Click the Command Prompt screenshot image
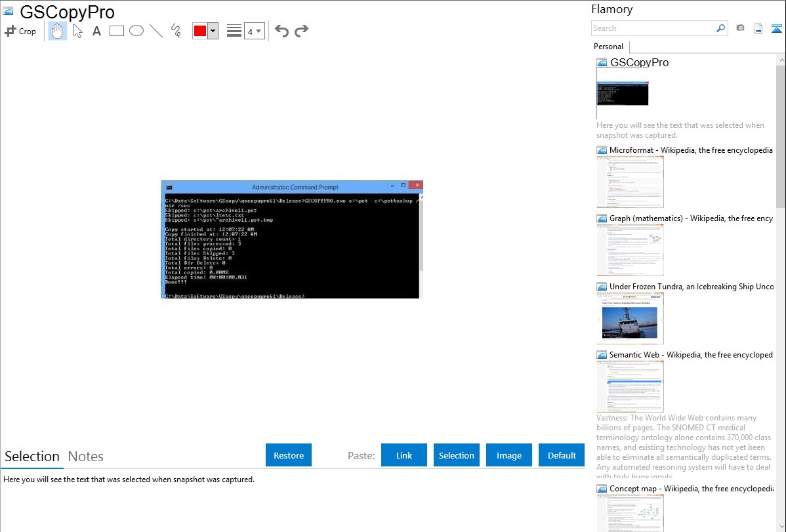Image resolution: width=786 pixels, height=532 pixels. tap(292, 239)
